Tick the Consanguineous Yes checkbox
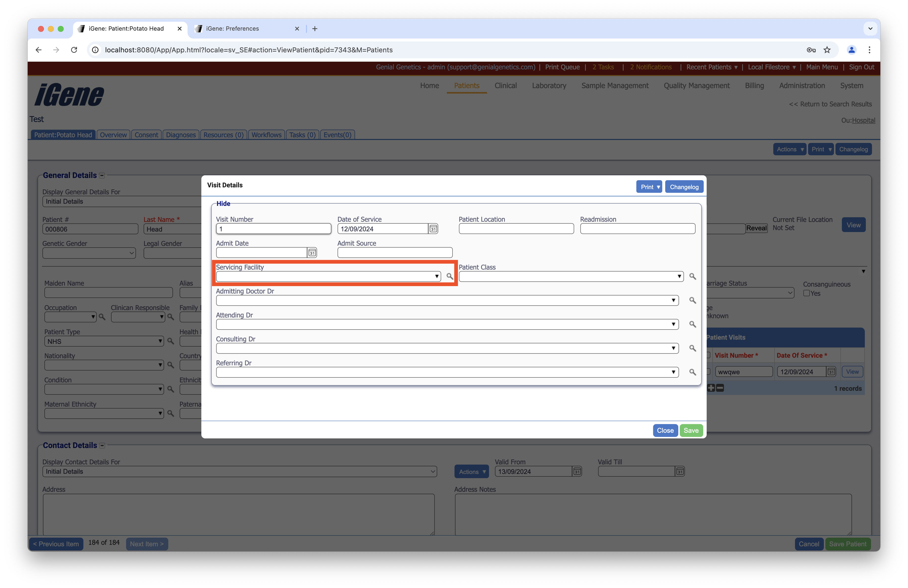The height and width of the screenshot is (588, 908). (807, 294)
